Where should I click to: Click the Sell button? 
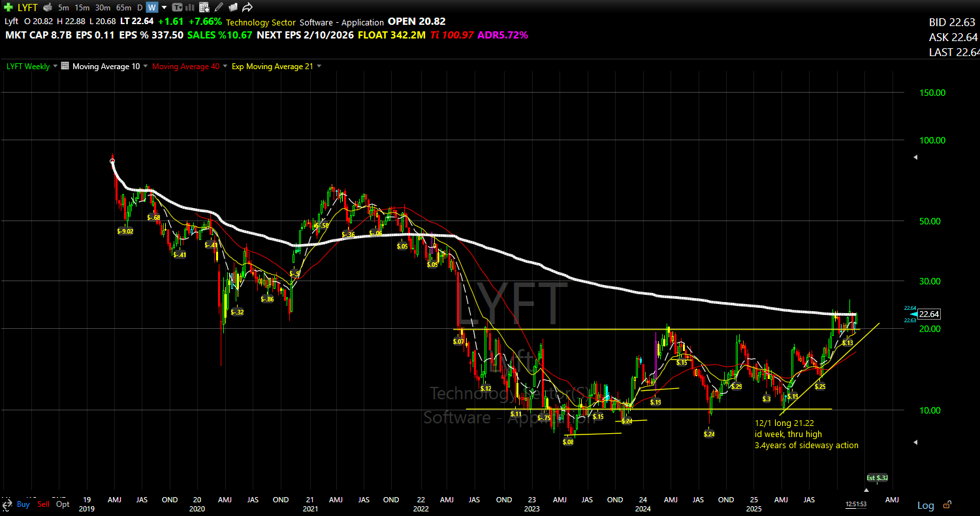[43, 504]
